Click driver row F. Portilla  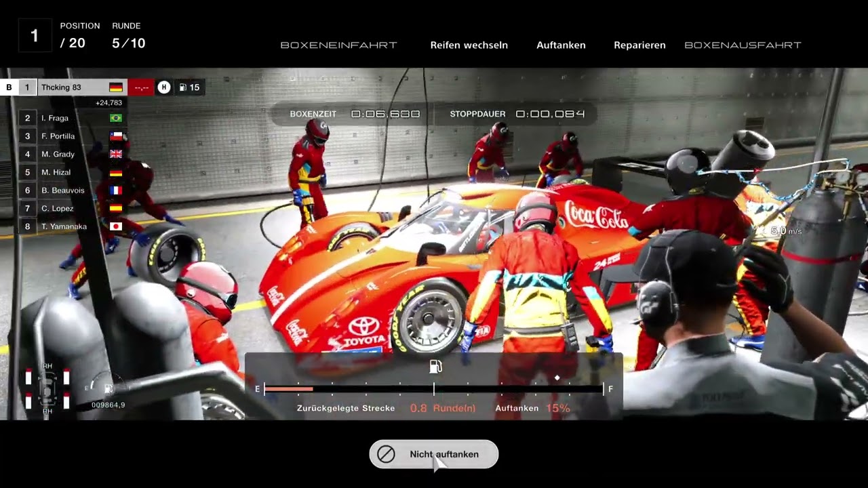click(72, 136)
